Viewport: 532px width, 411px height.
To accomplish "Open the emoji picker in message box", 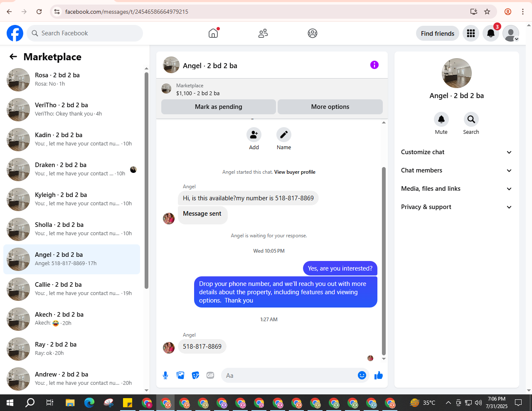I will (x=362, y=375).
